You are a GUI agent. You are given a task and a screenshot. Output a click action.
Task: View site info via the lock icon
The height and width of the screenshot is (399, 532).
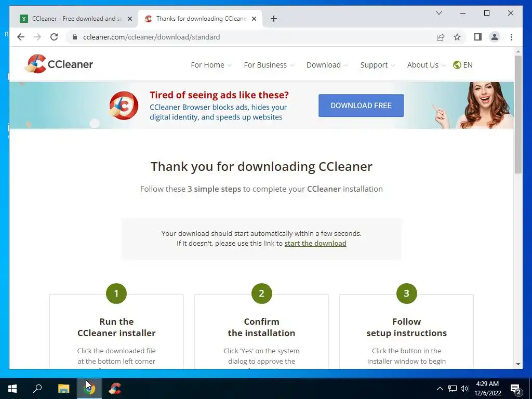pyautogui.click(x=75, y=37)
